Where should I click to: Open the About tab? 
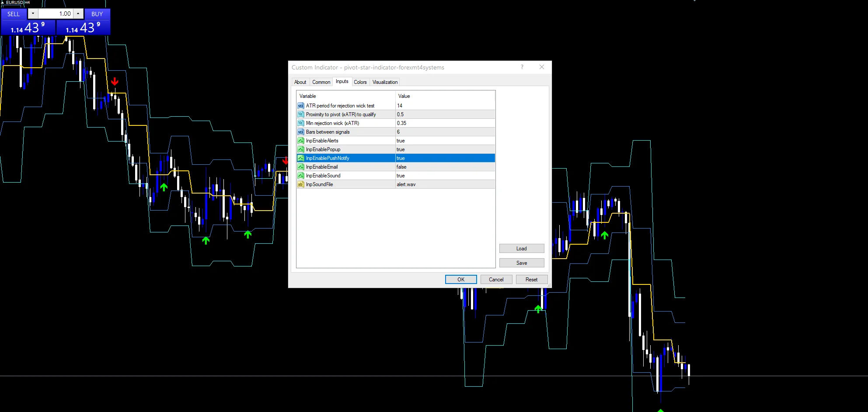[x=300, y=82]
